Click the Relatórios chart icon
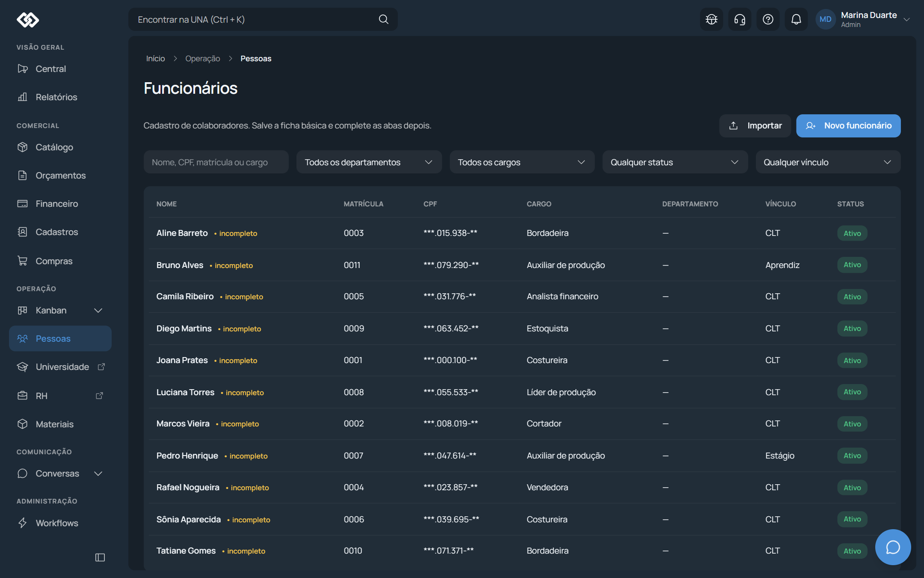924x578 pixels. tap(23, 97)
